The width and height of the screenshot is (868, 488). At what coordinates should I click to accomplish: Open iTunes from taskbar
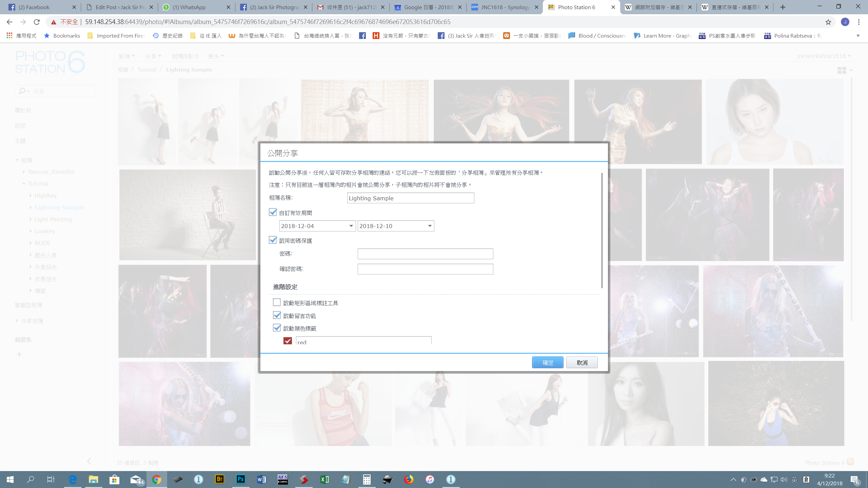(430, 480)
